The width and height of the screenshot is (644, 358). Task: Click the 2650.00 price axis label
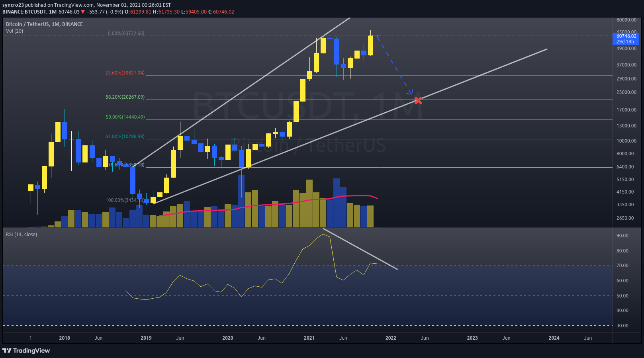625,218
